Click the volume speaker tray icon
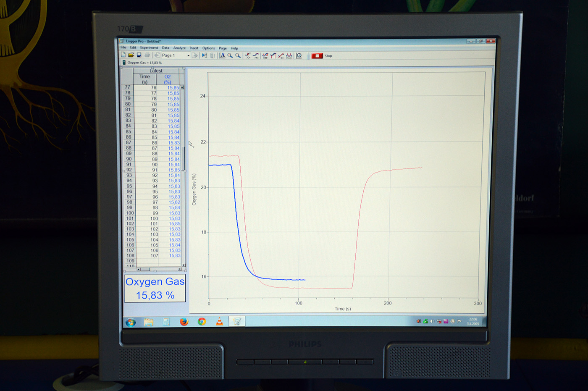 [432, 321]
